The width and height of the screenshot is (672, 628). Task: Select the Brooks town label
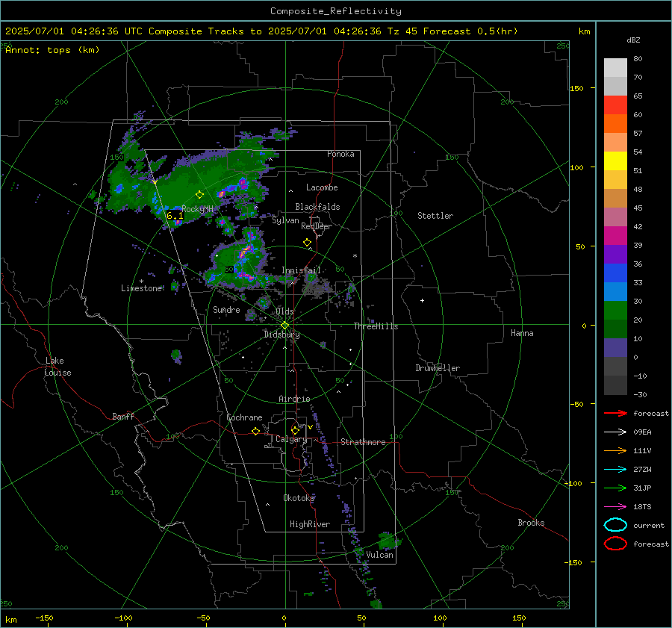(531, 523)
